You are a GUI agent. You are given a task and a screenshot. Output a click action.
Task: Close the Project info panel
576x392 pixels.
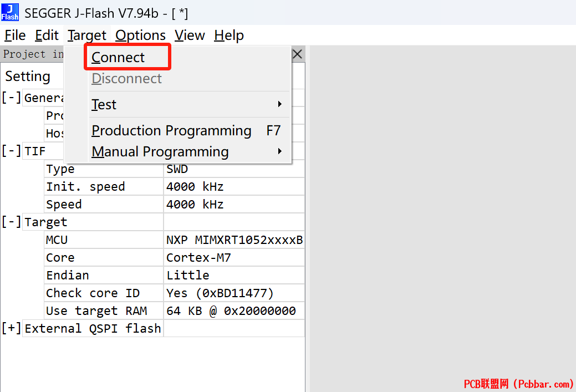[298, 54]
